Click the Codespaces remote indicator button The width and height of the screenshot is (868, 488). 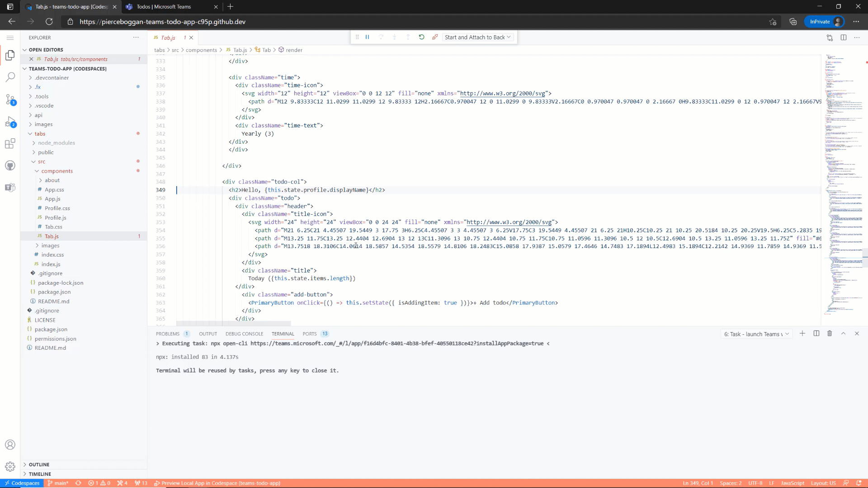[22, 483]
